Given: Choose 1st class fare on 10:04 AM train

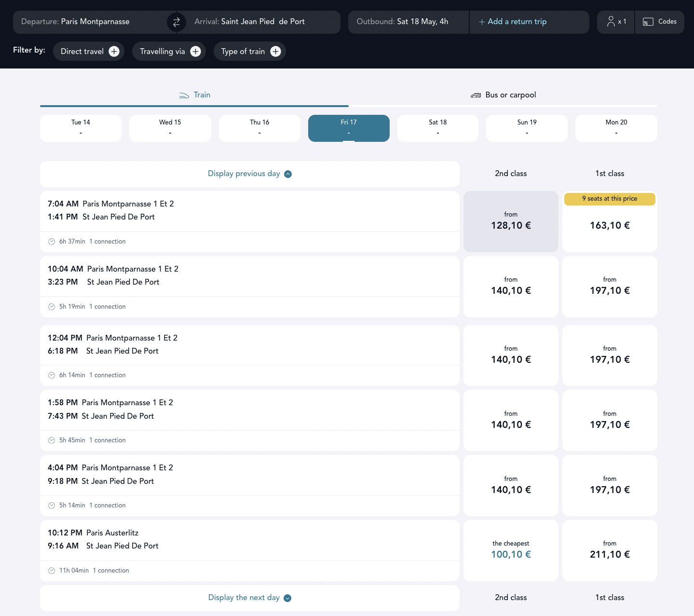Looking at the screenshot, I should click(x=610, y=287).
